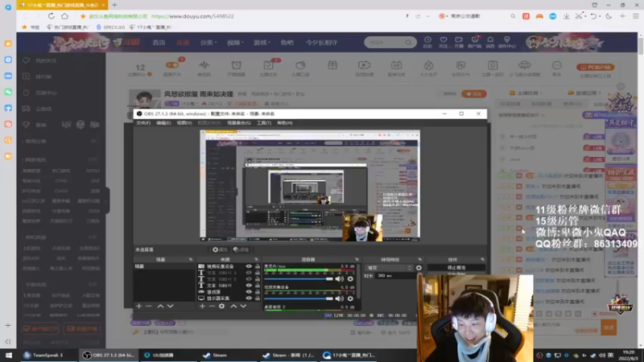The image size is (644, 362).
Task: Click orange PC客户端 button
Action: pos(595,67)
